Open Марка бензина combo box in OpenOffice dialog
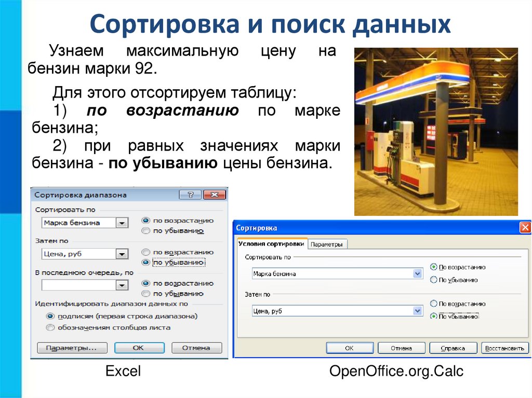Image resolution: width=532 pixels, height=398 pixels. [x=418, y=273]
